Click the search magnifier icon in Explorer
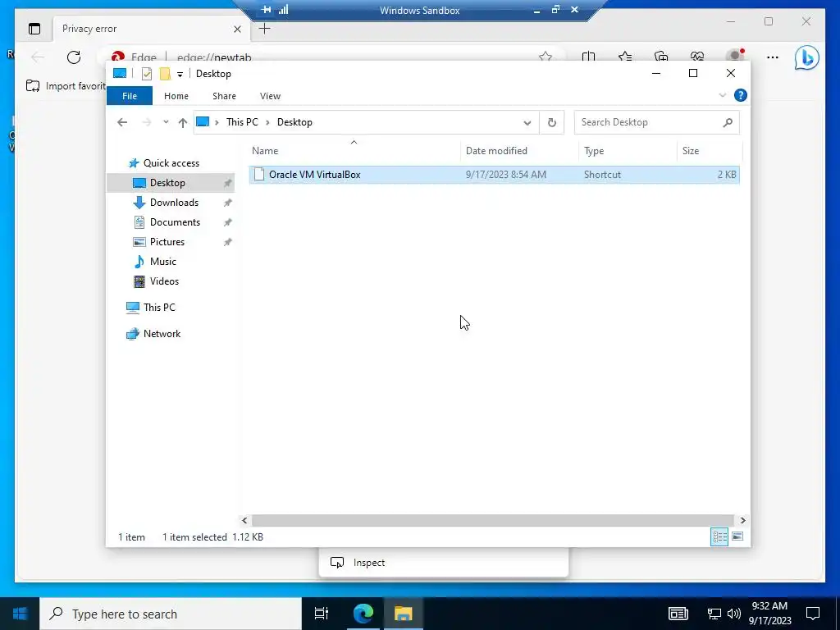 [728, 123]
